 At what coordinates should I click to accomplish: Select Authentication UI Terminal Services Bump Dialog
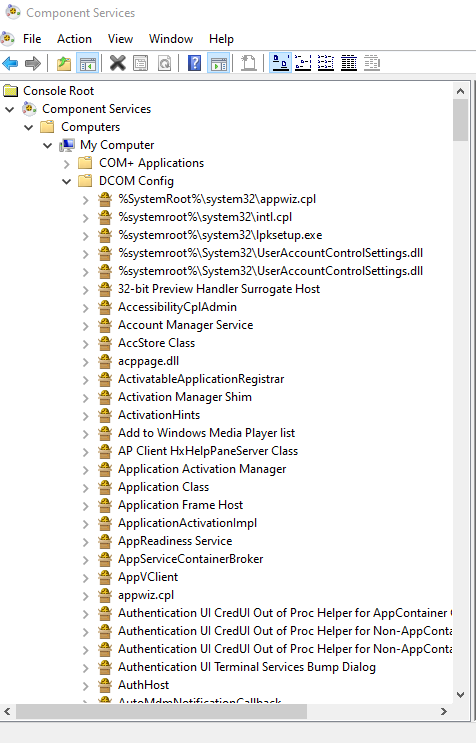247,667
